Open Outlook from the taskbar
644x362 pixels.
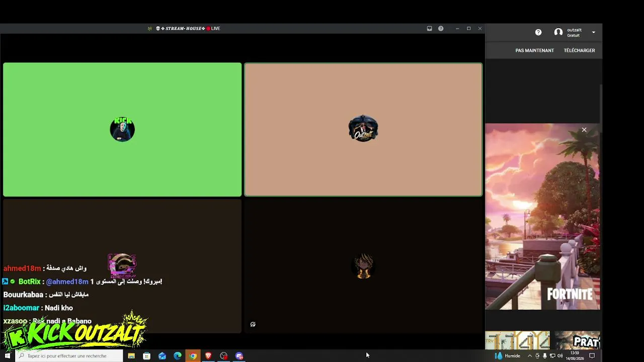[x=162, y=356]
